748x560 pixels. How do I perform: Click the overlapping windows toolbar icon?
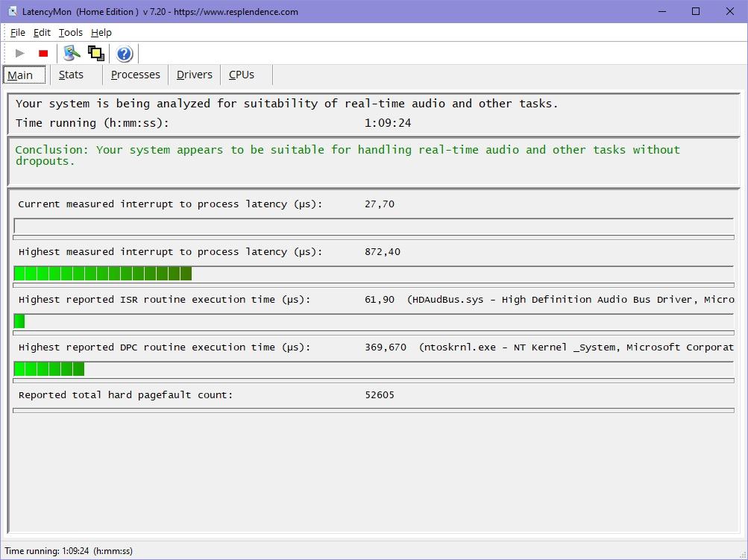pyautogui.click(x=96, y=53)
